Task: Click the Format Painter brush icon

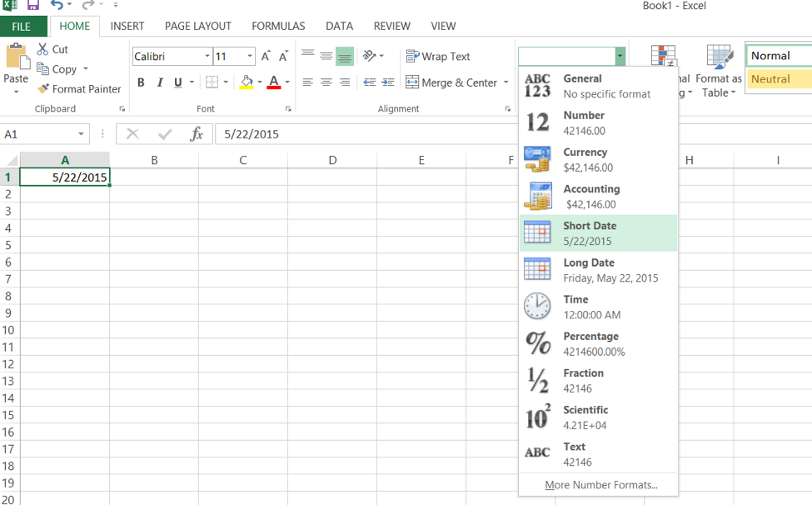Action: click(43, 88)
